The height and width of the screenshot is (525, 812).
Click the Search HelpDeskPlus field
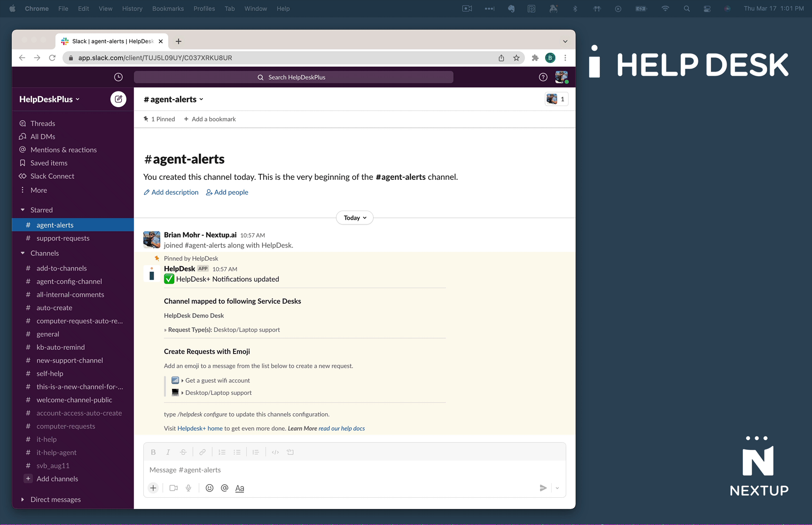pyautogui.click(x=294, y=77)
